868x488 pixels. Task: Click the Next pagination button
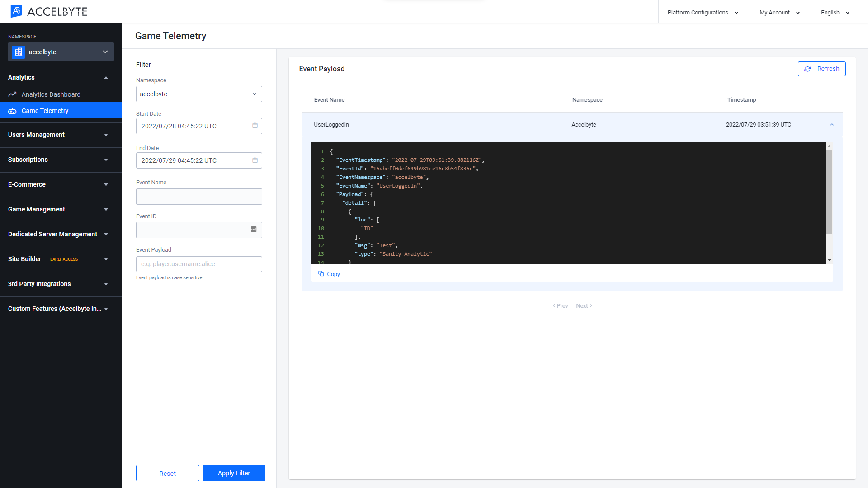pos(583,305)
